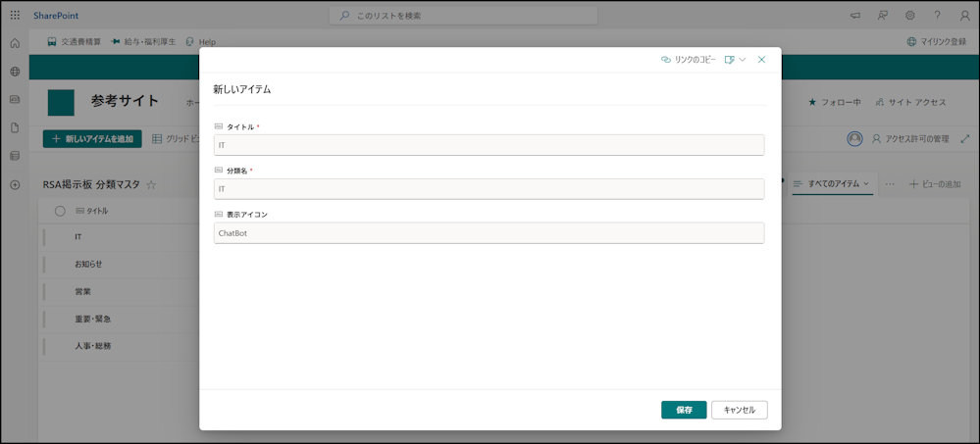This screenshot has height=444, width=980.
Task: Click the megaphone feedback icon
Action: coord(855,15)
